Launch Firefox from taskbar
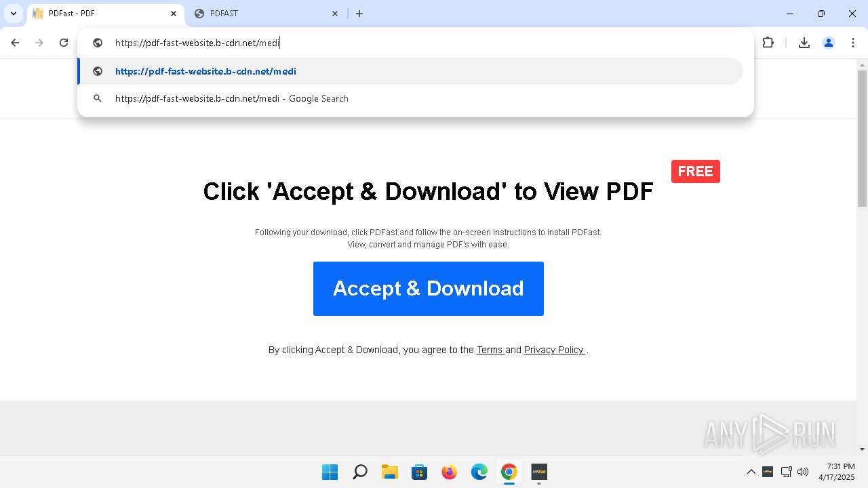 [450, 472]
